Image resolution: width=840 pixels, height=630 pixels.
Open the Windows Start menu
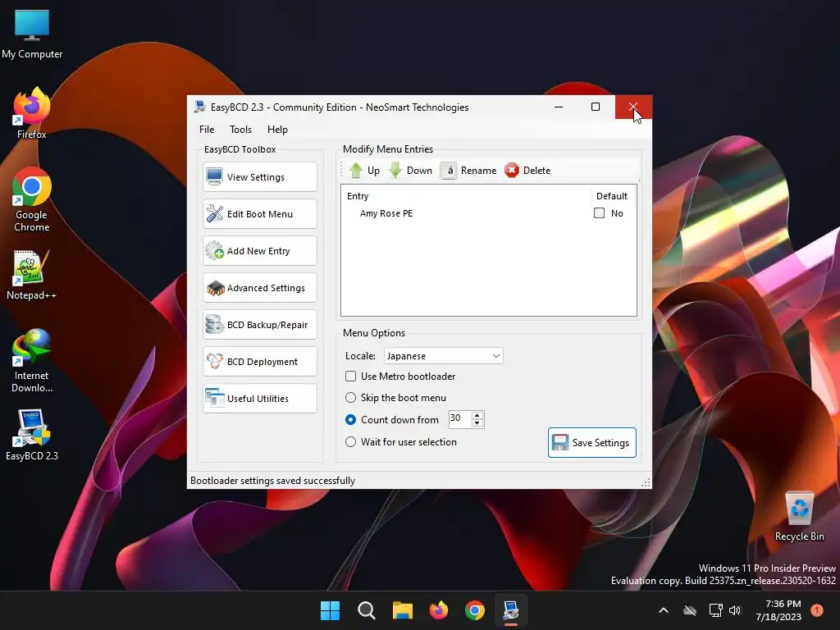coord(330,610)
